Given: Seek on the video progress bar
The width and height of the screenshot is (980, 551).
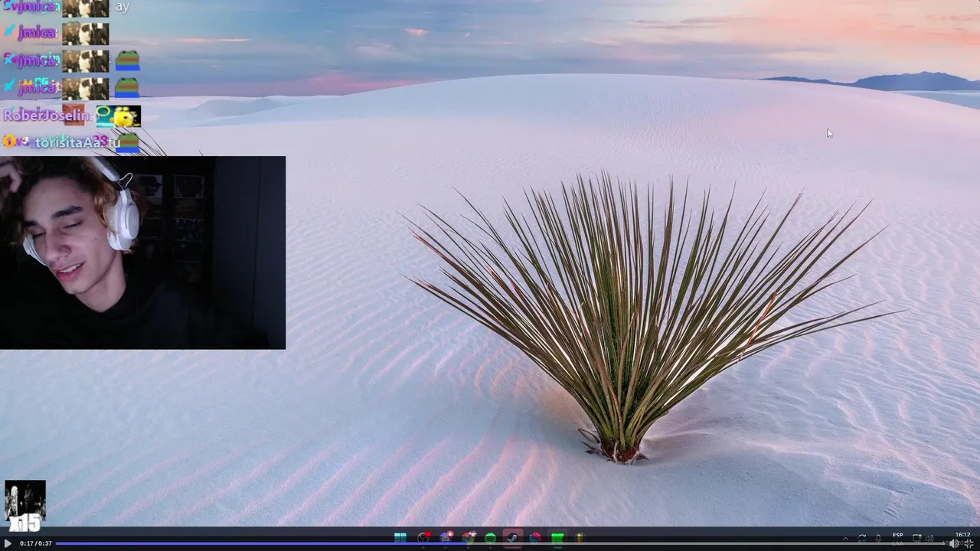Looking at the screenshot, I should 501,543.
